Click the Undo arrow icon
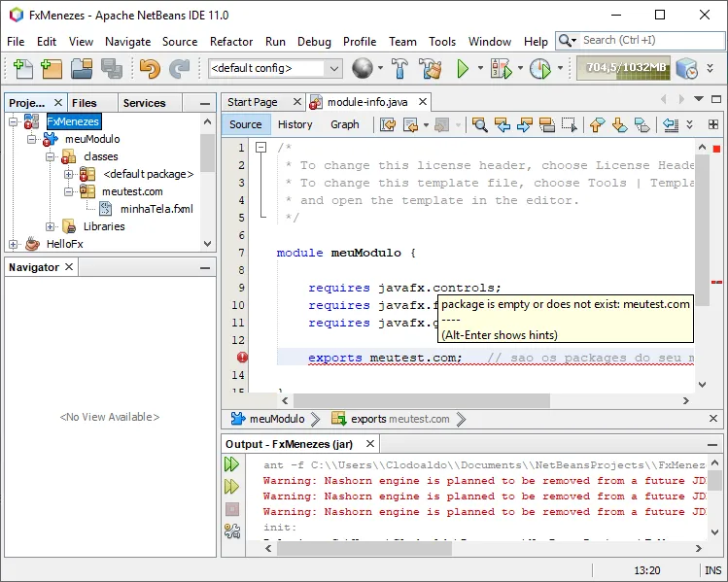 click(x=149, y=69)
